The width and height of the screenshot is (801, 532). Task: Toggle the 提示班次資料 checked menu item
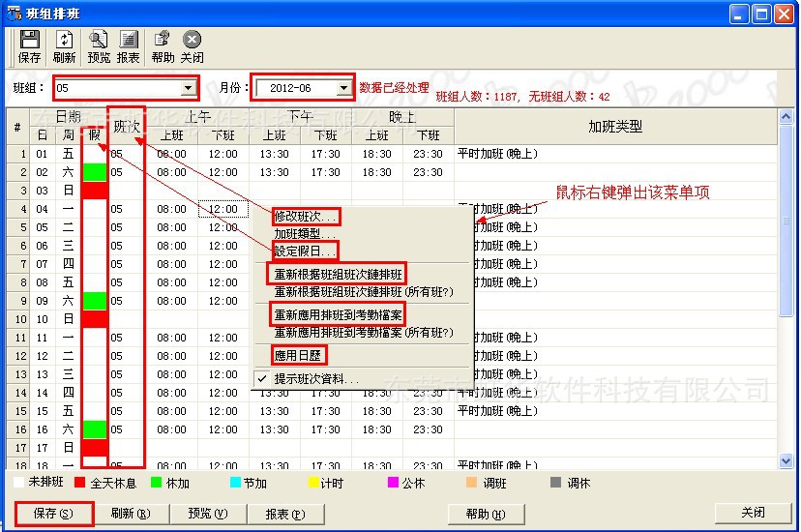pos(315,379)
